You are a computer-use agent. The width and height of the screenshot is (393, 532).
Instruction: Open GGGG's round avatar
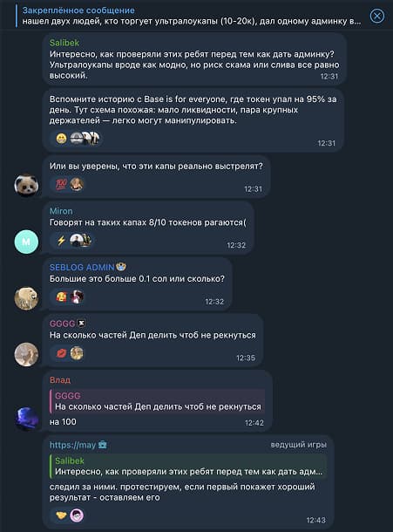point(26,355)
